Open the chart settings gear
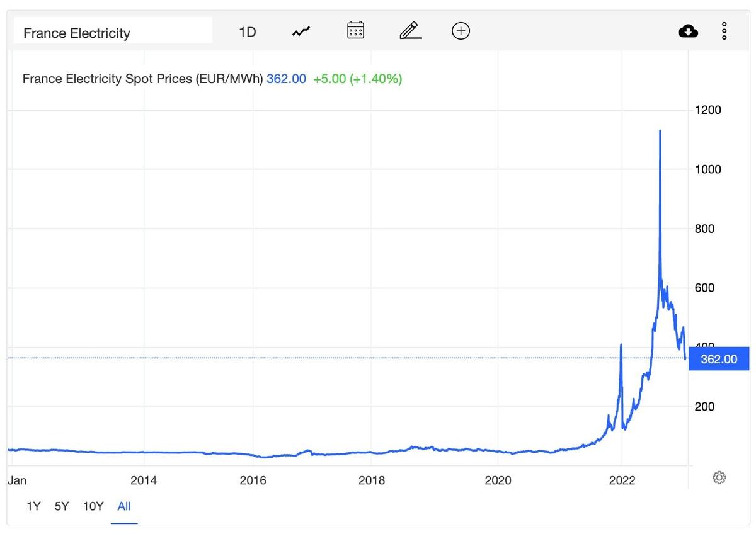 [x=719, y=477]
